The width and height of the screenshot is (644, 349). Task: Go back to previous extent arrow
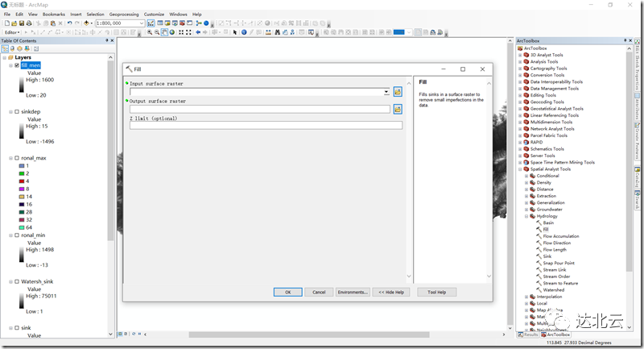(198, 32)
